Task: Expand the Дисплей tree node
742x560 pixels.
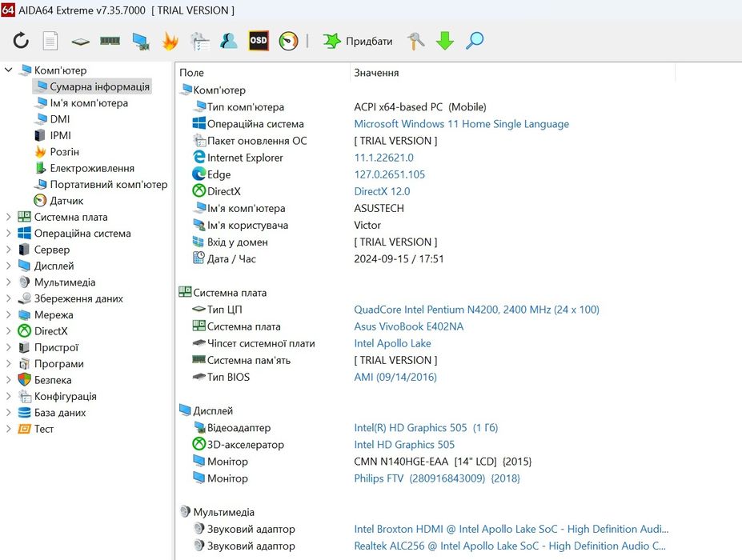Action: click(x=9, y=266)
